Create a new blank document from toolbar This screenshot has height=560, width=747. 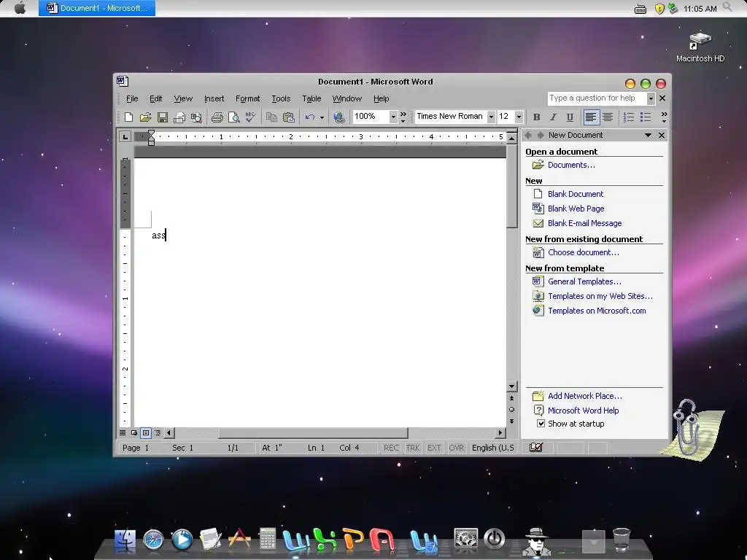pyautogui.click(x=128, y=117)
